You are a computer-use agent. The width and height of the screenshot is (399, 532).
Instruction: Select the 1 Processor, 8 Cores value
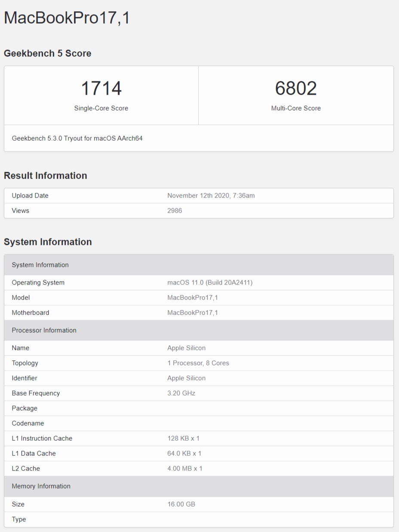[198, 363]
